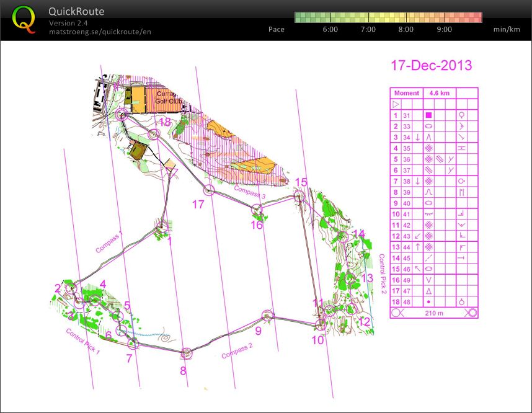This screenshot has height=413, width=532.
Task: Click the Compass 3 label on the map
Action: pos(250,192)
